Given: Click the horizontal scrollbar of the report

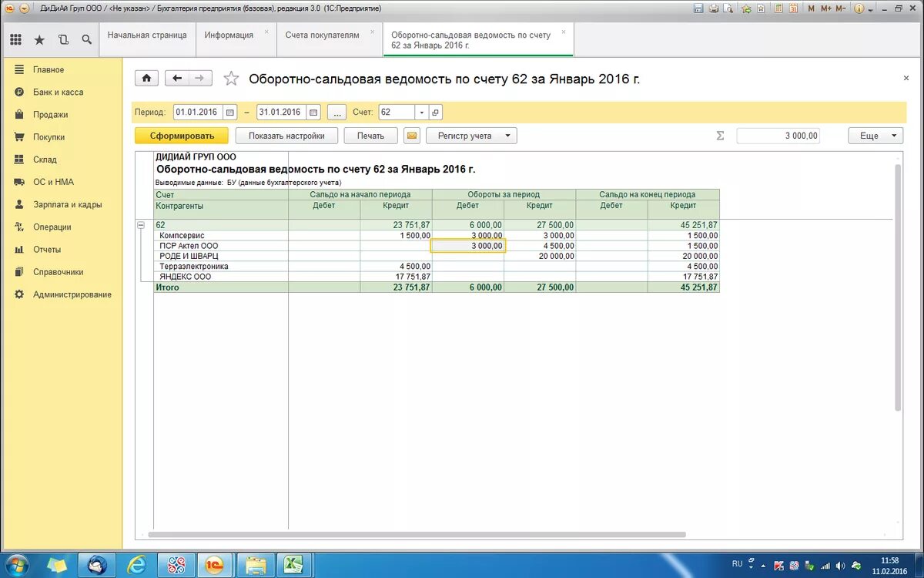Looking at the screenshot, I should (x=417, y=534).
